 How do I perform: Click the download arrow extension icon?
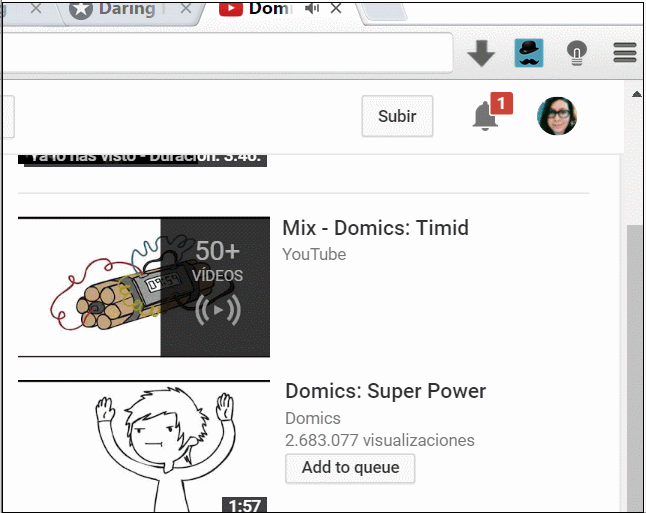click(x=481, y=54)
